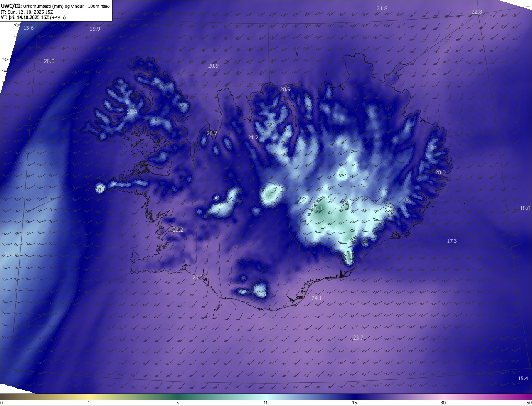Click the 21.8 value label
The image size is (532, 406).
point(382,8)
